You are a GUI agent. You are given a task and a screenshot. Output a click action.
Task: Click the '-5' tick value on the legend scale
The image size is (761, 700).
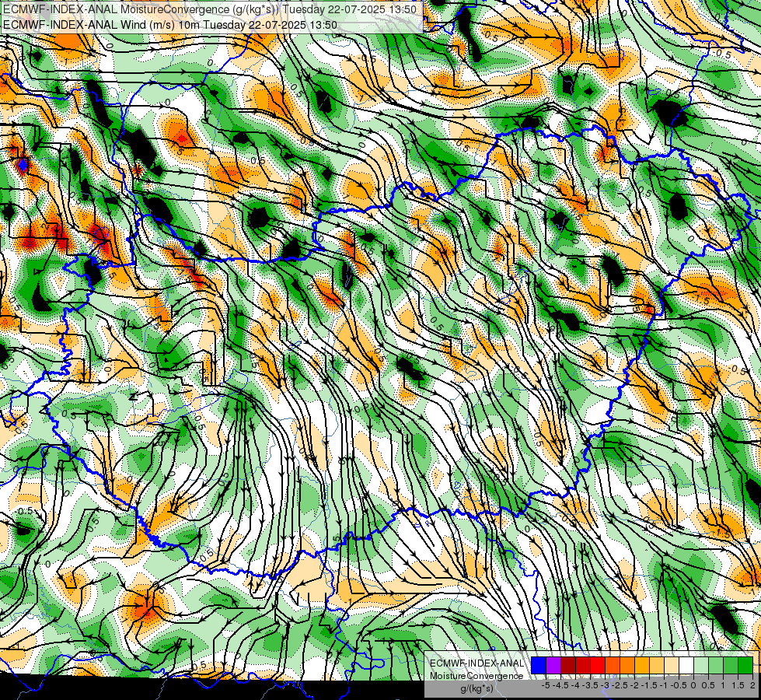[546, 685]
